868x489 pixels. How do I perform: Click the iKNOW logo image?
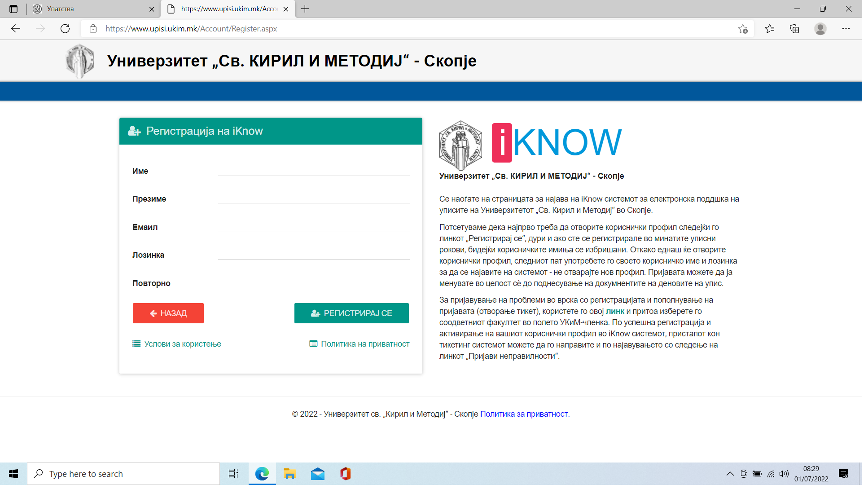click(557, 143)
